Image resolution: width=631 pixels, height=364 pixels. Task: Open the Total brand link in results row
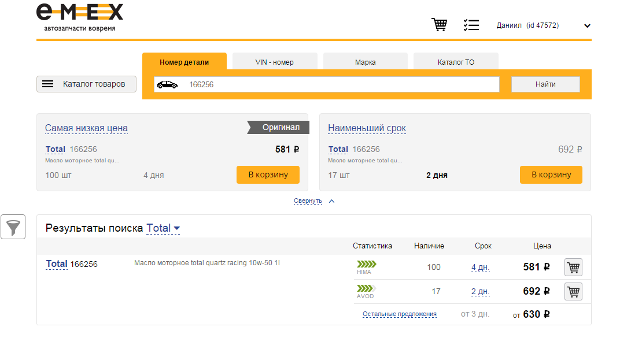pyautogui.click(x=57, y=264)
